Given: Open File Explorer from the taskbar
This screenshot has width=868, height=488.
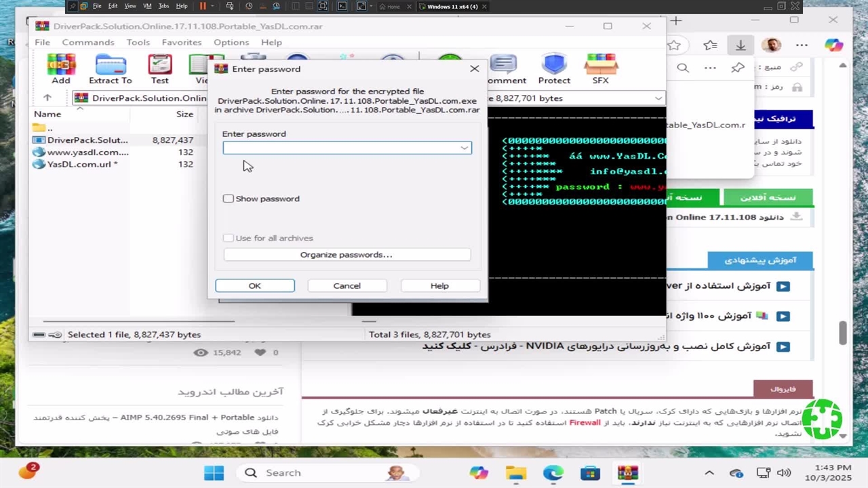Looking at the screenshot, I should (x=516, y=473).
